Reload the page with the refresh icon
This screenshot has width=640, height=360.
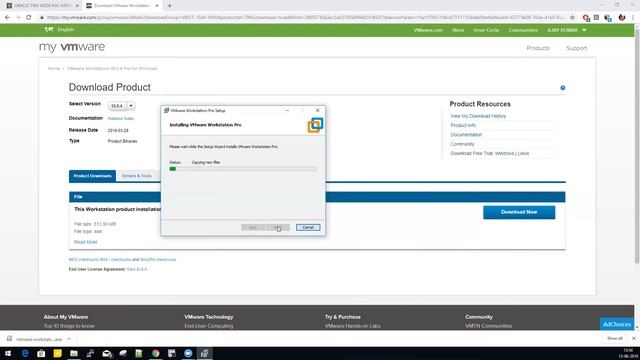point(29,18)
